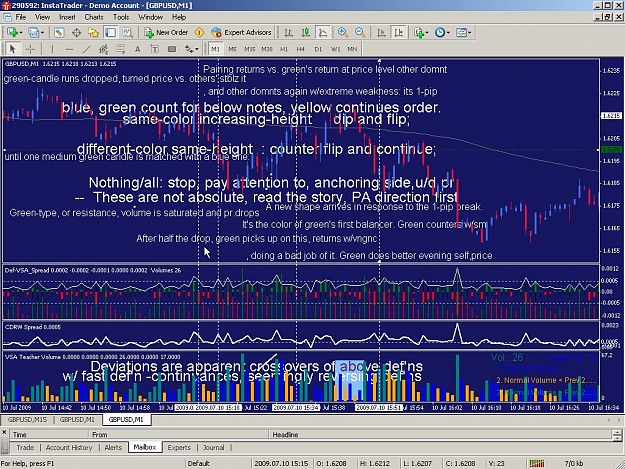Switch to the GBPUSD,M15 chart tab
Viewport: 625px width, 469px height.
coord(27,420)
